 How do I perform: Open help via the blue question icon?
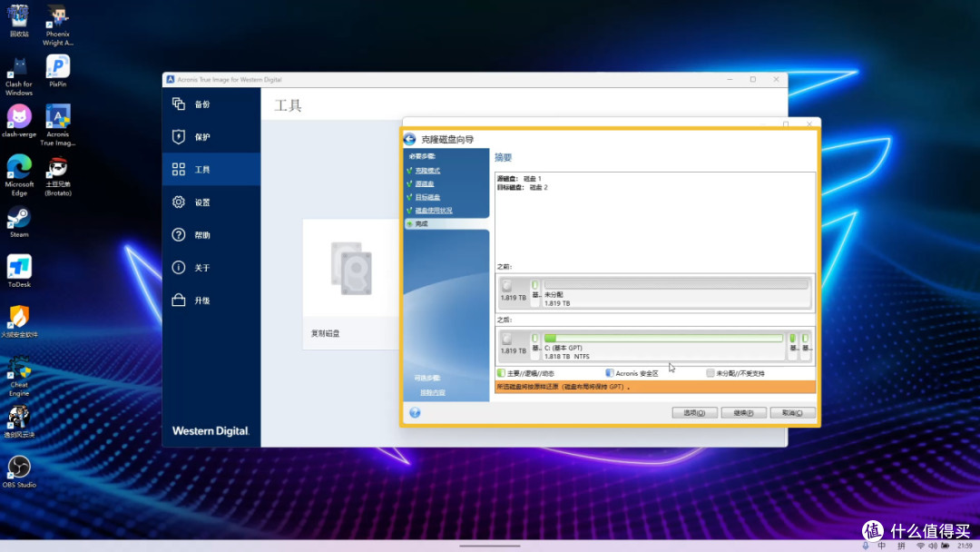(x=415, y=412)
